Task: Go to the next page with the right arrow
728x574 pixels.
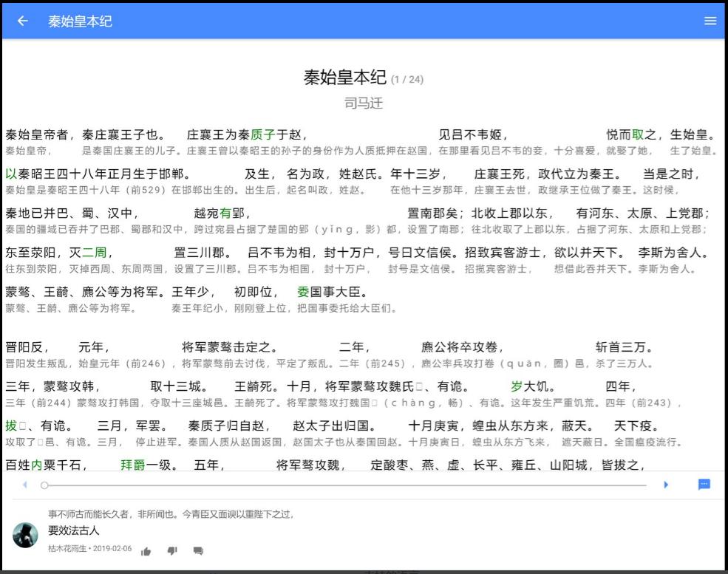Action: click(x=666, y=485)
